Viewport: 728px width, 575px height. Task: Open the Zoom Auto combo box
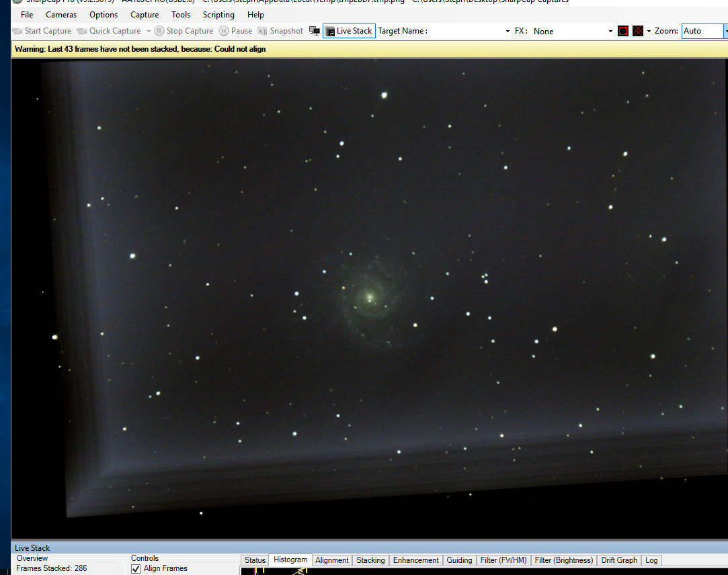point(704,31)
